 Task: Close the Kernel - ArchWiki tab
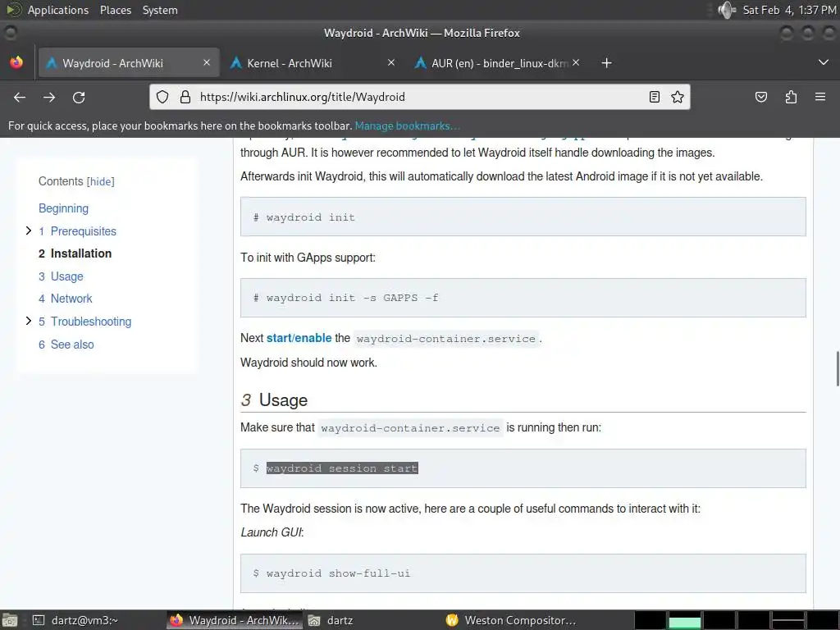click(x=391, y=62)
